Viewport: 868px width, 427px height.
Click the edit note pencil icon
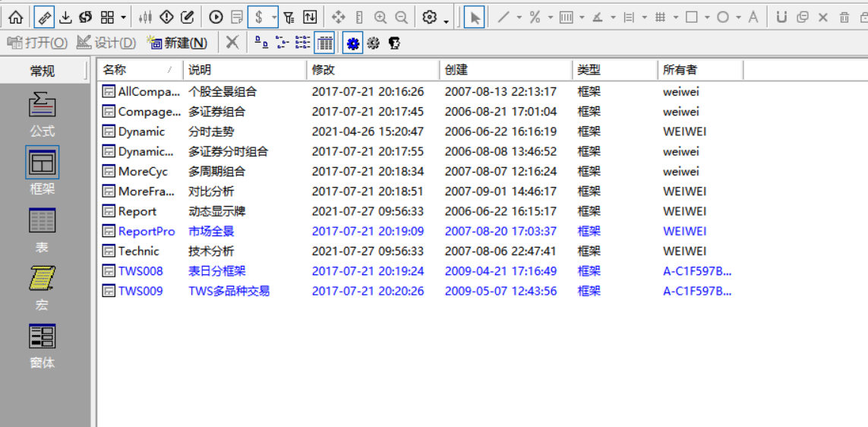point(188,17)
